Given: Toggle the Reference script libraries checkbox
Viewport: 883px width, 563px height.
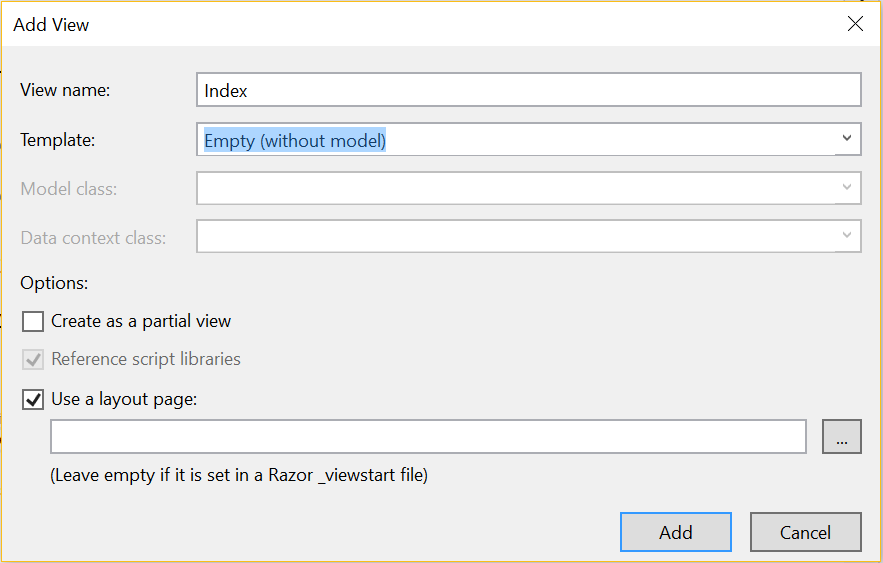Looking at the screenshot, I should [34, 359].
